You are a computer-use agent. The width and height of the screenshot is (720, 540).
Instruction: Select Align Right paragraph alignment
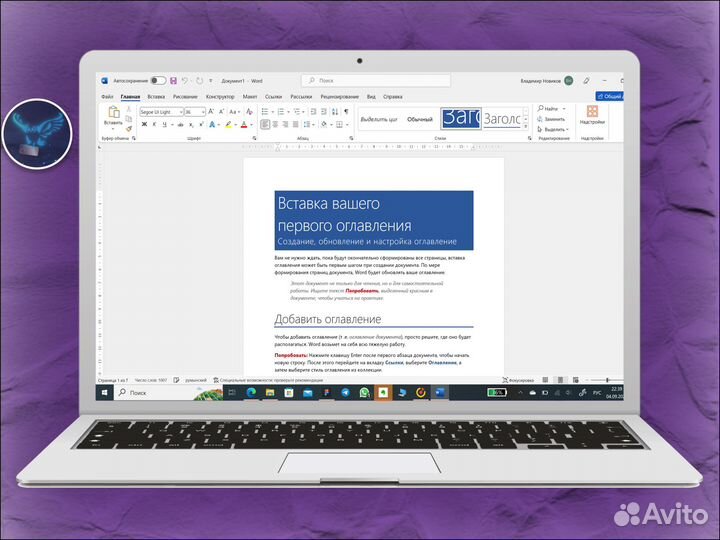coord(285,124)
